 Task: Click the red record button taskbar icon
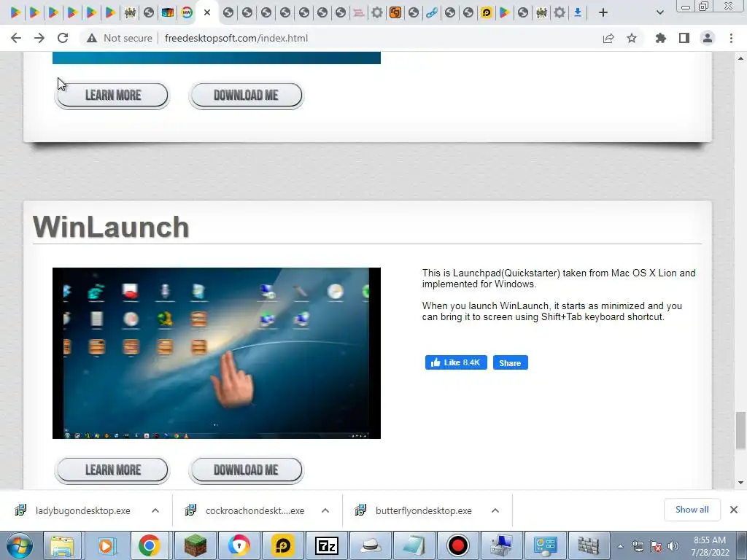point(458,545)
